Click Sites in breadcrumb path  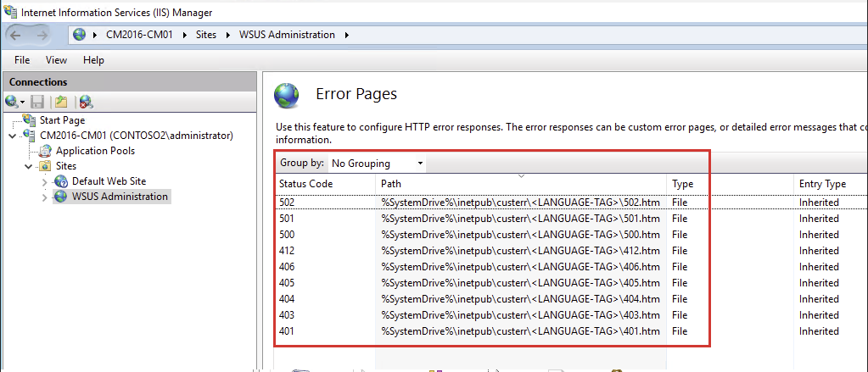pos(206,35)
